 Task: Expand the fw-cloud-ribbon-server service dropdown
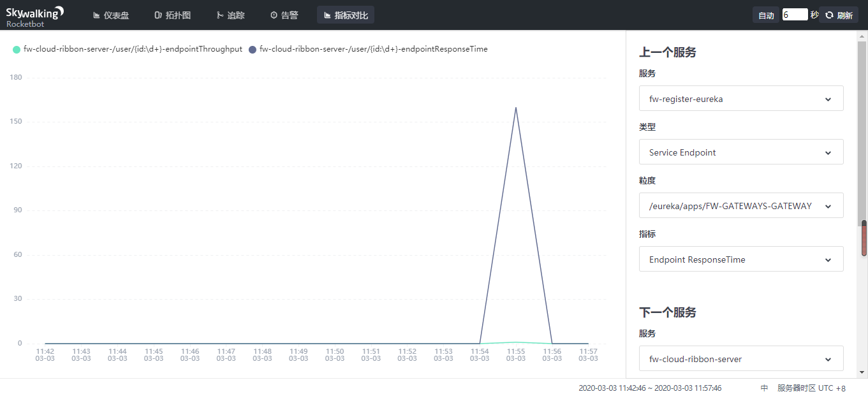click(x=740, y=359)
